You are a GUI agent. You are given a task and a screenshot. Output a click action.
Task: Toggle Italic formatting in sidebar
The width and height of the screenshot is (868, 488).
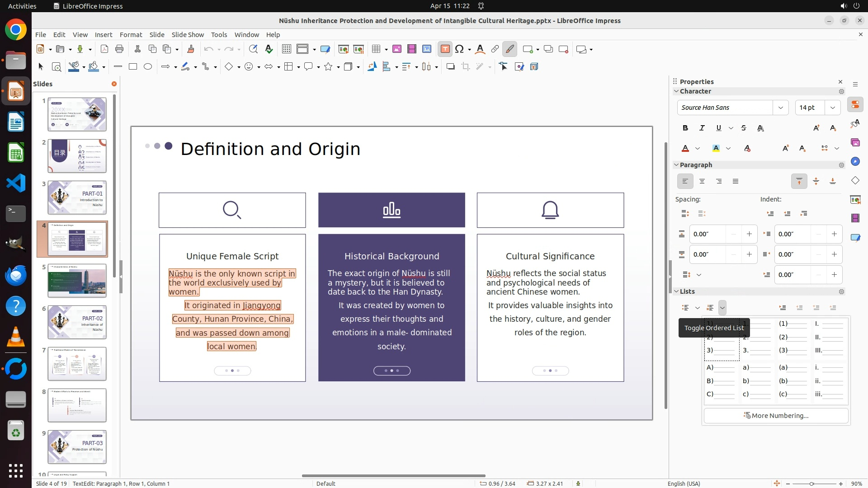click(702, 128)
